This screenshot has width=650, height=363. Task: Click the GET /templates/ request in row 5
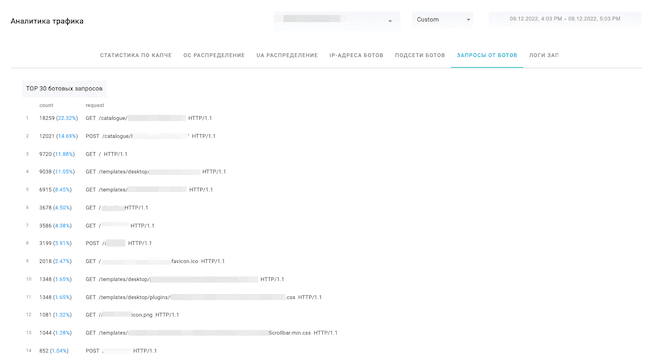tap(149, 190)
